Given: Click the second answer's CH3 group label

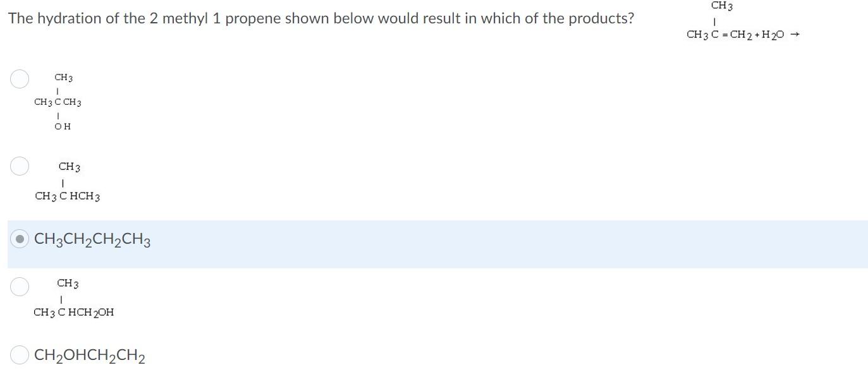Looking at the screenshot, I should coord(69,166).
